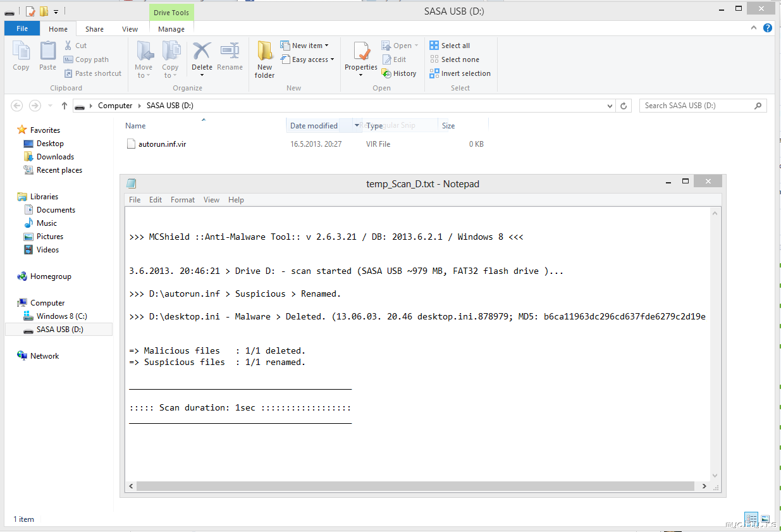
Task: Open Quick Access Toolbar customize dropdown arrow
Action: coord(56,11)
